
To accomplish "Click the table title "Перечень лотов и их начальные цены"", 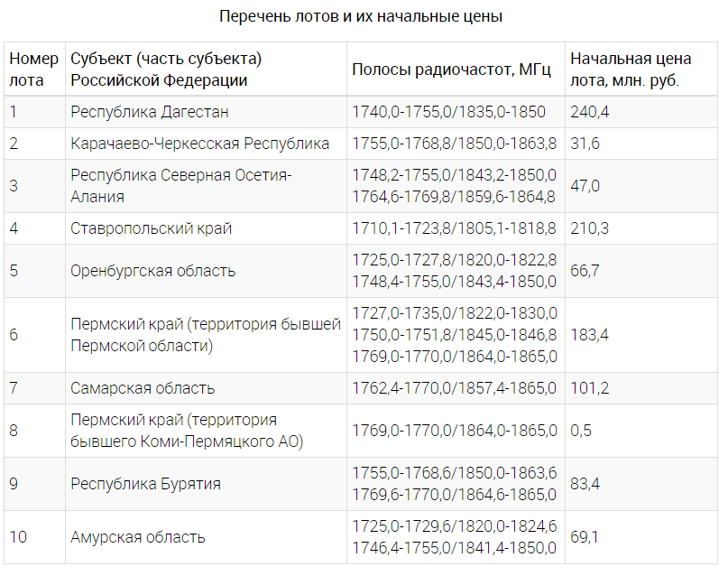I will coord(361,16).
